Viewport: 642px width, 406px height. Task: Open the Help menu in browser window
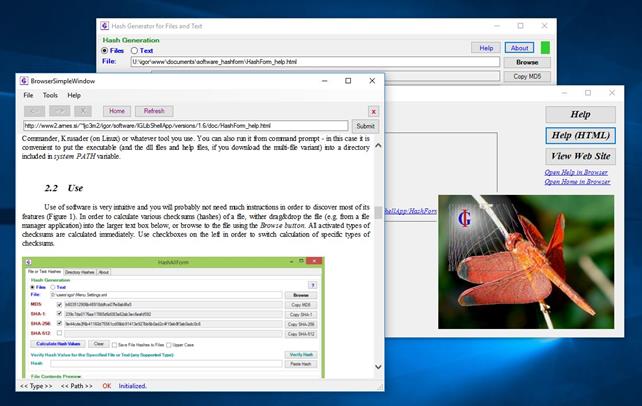click(74, 95)
